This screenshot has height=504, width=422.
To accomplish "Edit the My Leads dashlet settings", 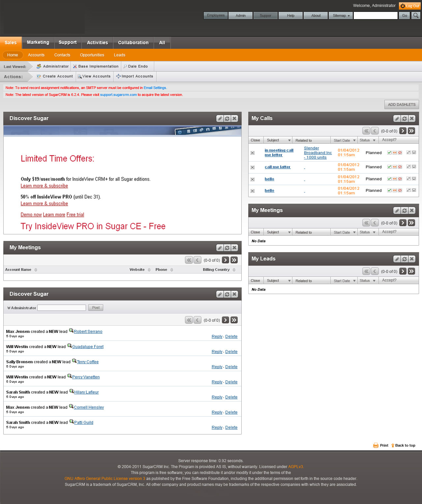I will 397,259.
